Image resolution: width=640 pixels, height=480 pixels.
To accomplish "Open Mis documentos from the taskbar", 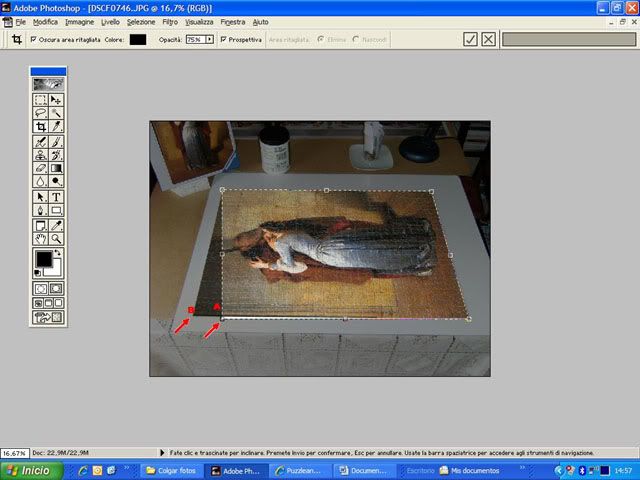I will 469,471.
